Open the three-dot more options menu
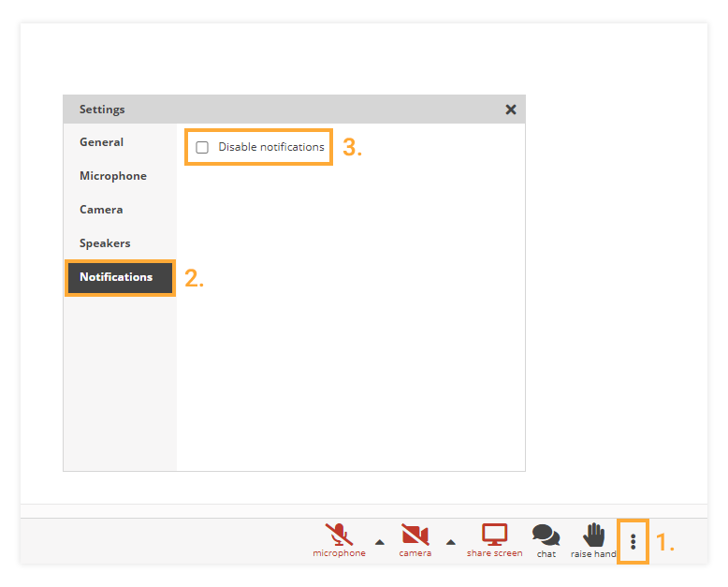 tap(633, 541)
